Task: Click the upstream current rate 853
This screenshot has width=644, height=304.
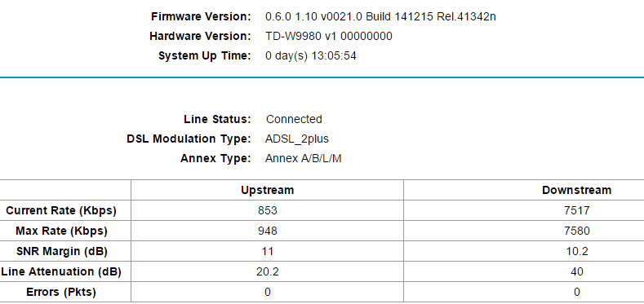Action: [268, 210]
